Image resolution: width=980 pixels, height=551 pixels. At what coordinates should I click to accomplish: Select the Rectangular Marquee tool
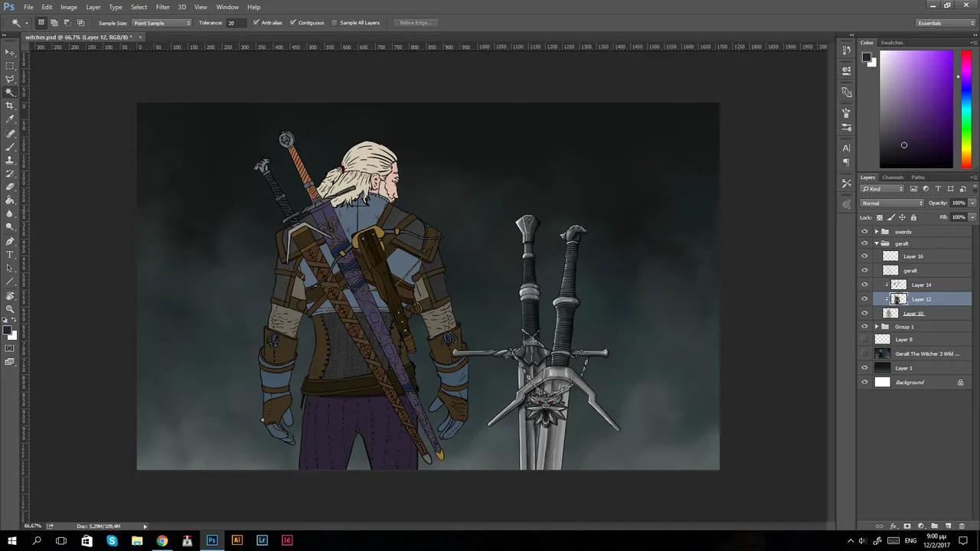click(10, 66)
